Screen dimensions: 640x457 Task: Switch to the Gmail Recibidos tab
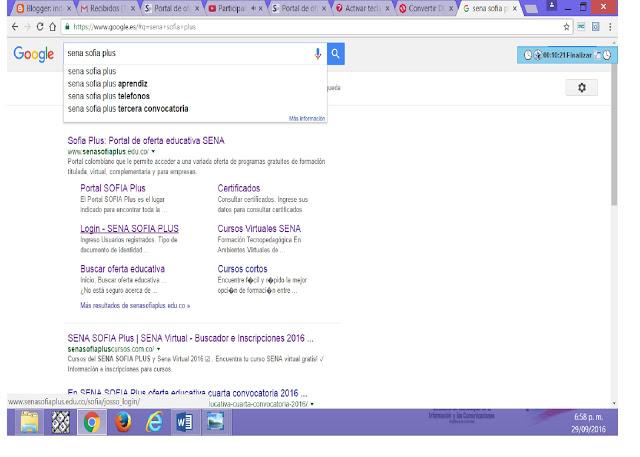click(105, 8)
